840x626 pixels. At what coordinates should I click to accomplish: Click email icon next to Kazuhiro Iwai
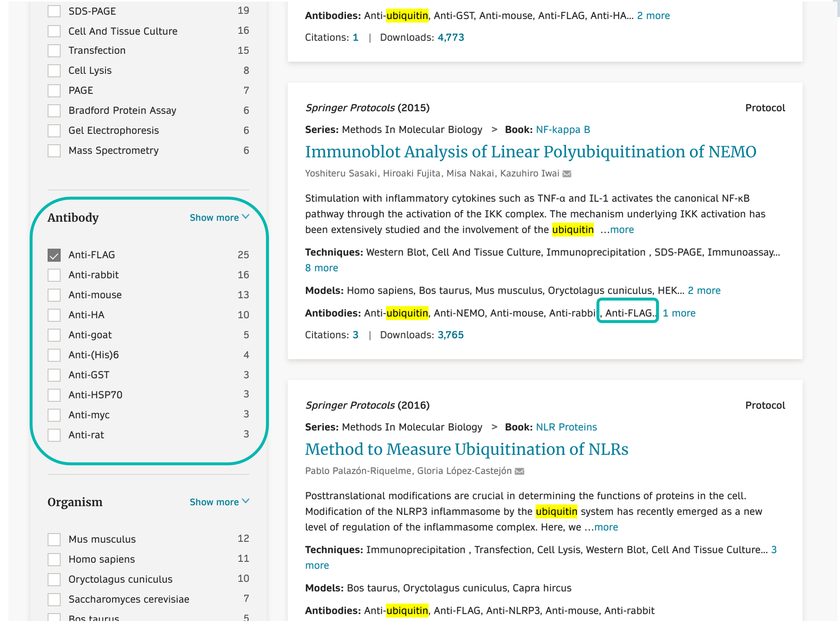567,174
